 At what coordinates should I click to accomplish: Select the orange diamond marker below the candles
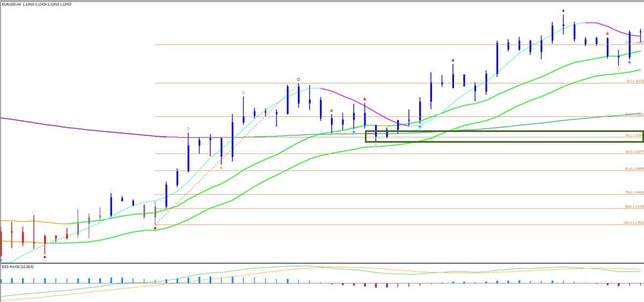pos(222,168)
